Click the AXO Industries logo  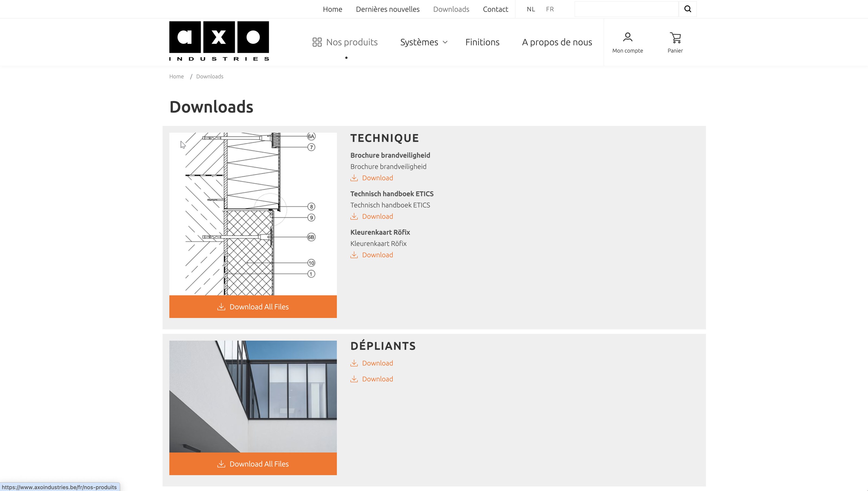[219, 41]
